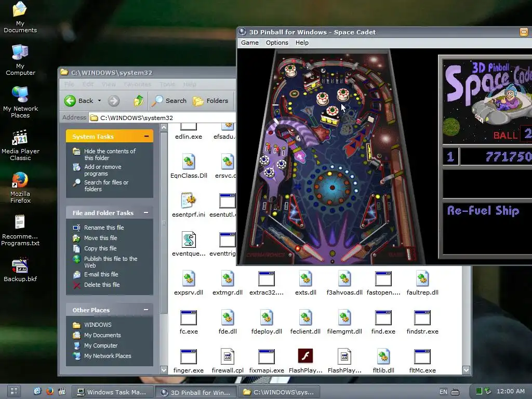Switch to Windows Task Manager taskbar button
The height and width of the screenshot is (399, 532).
click(112, 392)
